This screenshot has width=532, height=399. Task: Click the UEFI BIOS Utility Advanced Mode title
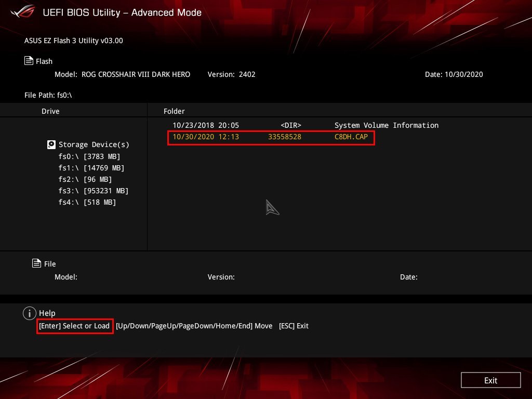pos(122,12)
